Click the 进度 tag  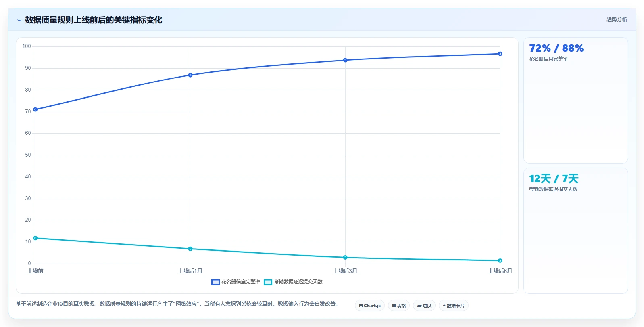(424, 306)
